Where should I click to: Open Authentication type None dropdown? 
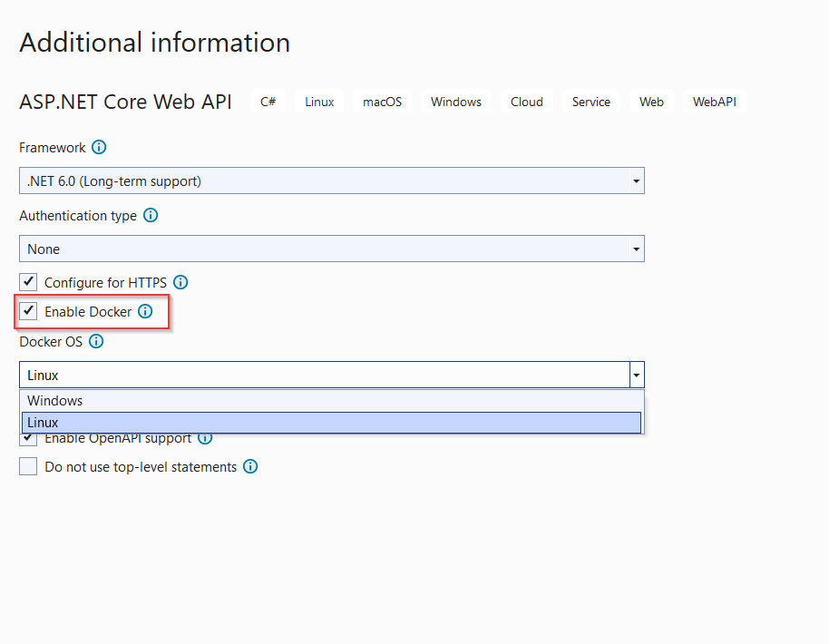coord(331,249)
